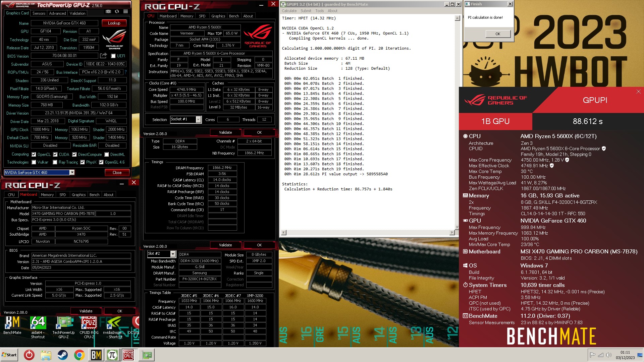This screenshot has width=644, height=362.
Task: Click the GPU-Z screenshot camera icon
Action: coord(108,12)
